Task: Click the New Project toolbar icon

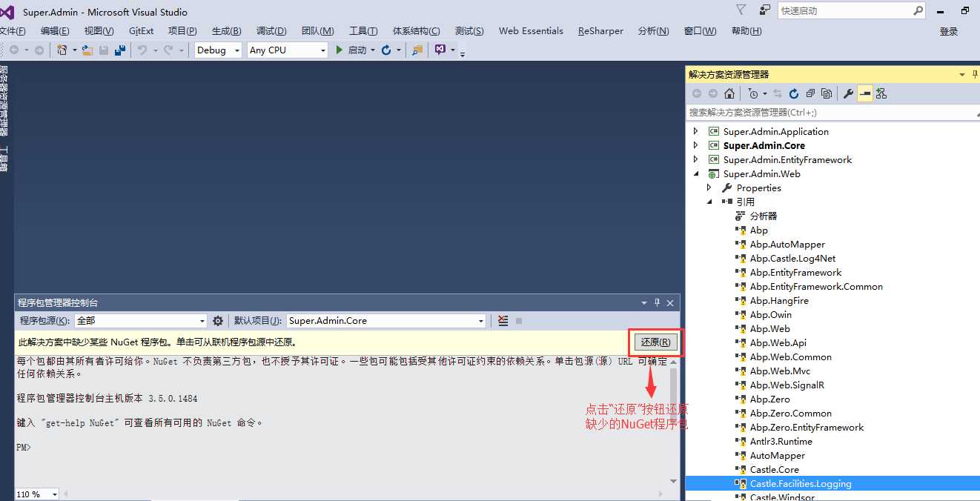Action: tap(62, 50)
